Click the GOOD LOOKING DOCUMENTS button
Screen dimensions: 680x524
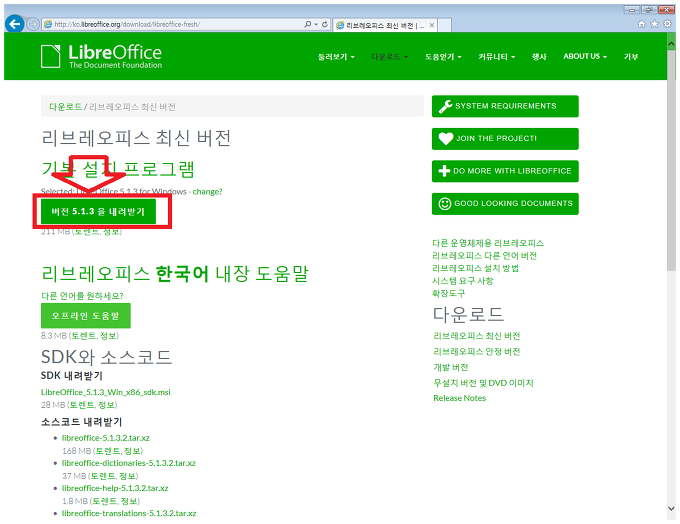coord(505,203)
